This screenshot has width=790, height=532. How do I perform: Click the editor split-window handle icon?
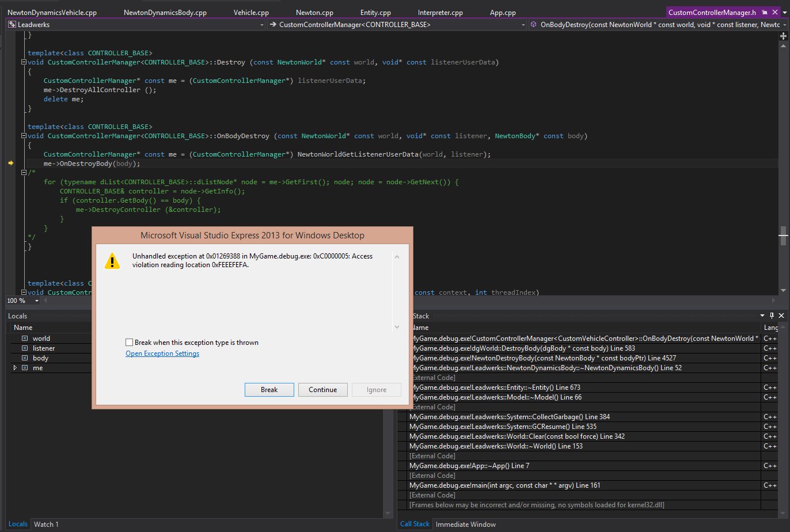pos(783,36)
